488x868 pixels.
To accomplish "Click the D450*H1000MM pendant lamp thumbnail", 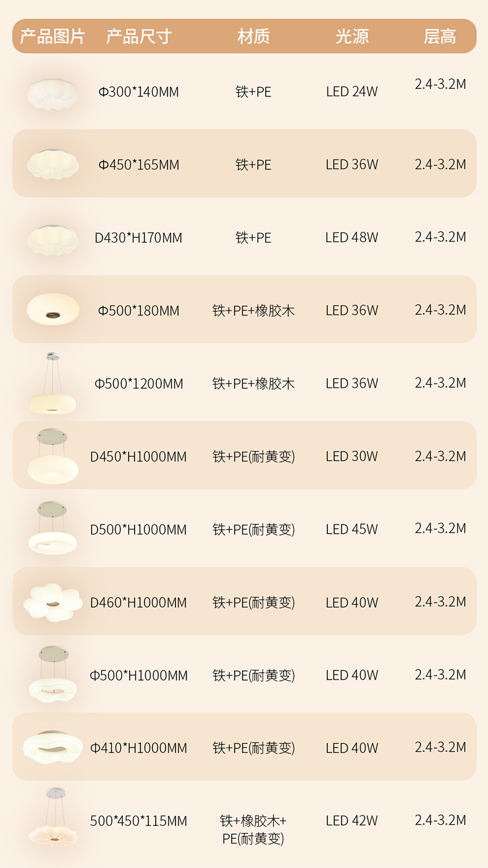I will pyautogui.click(x=53, y=456).
